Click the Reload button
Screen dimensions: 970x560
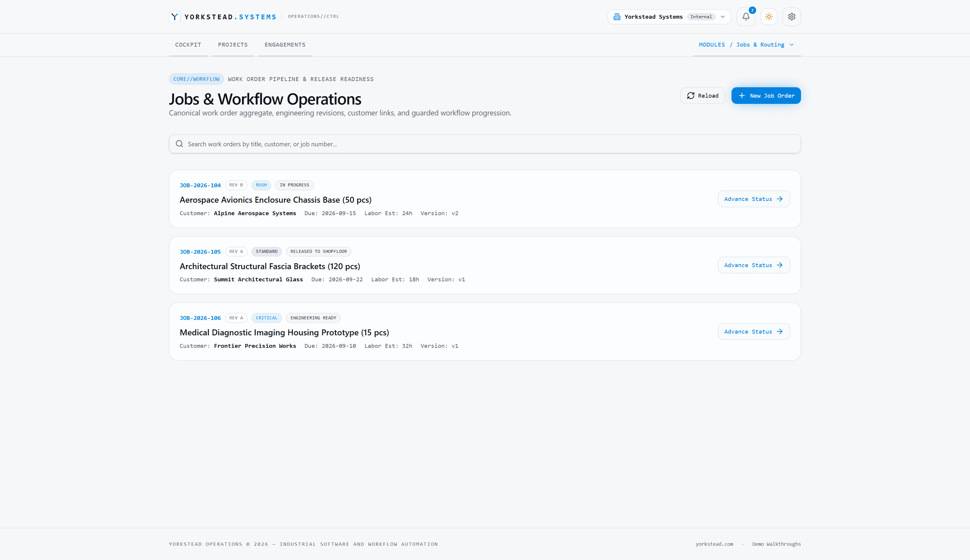[702, 95]
